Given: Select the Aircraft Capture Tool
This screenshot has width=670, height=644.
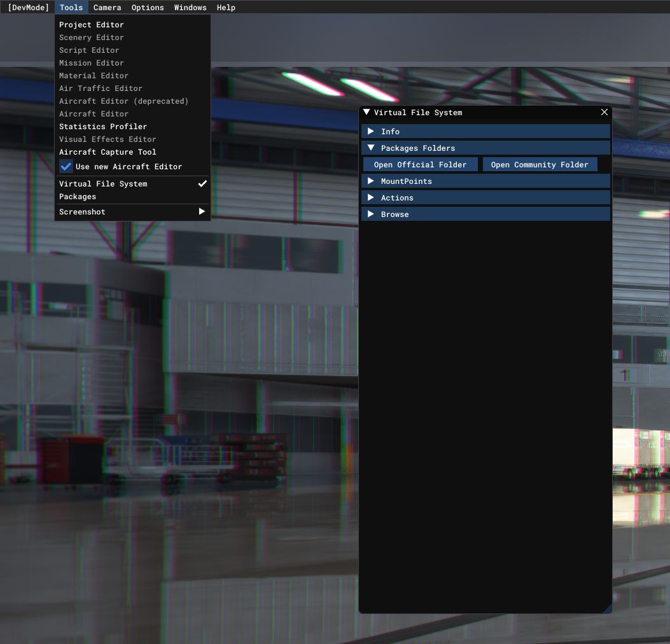Looking at the screenshot, I should point(108,152).
